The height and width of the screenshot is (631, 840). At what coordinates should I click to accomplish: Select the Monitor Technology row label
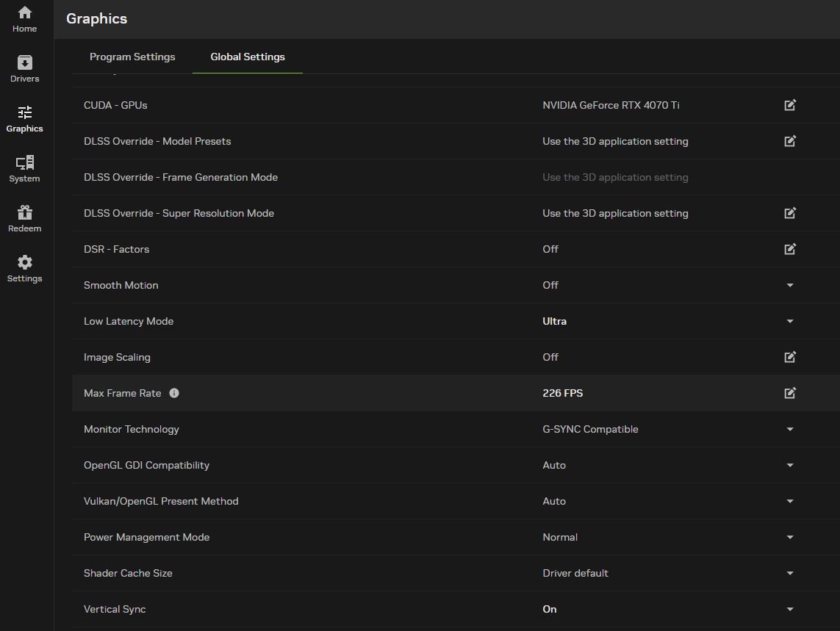[132, 429]
